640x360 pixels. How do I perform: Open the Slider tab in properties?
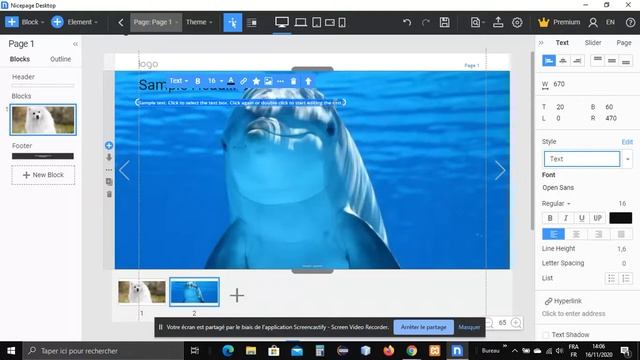(x=593, y=42)
